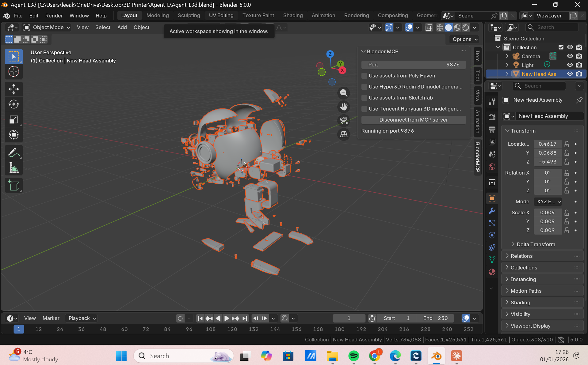This screenshot has height=365, width=588.
Task: Enable Use assets from Poly Haven
Action: coord(364,76)
